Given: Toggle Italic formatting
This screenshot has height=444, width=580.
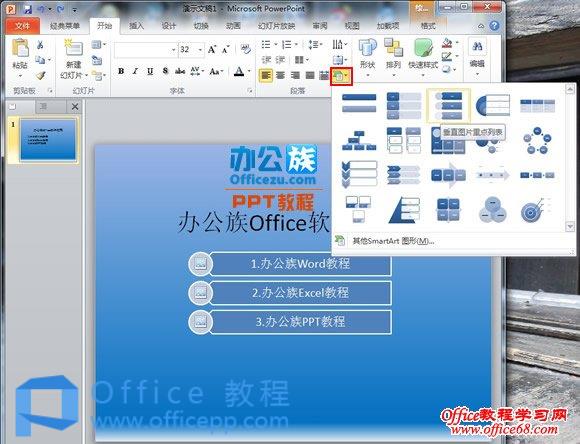Looking at the screenshot, I should (x=135, y=71).
